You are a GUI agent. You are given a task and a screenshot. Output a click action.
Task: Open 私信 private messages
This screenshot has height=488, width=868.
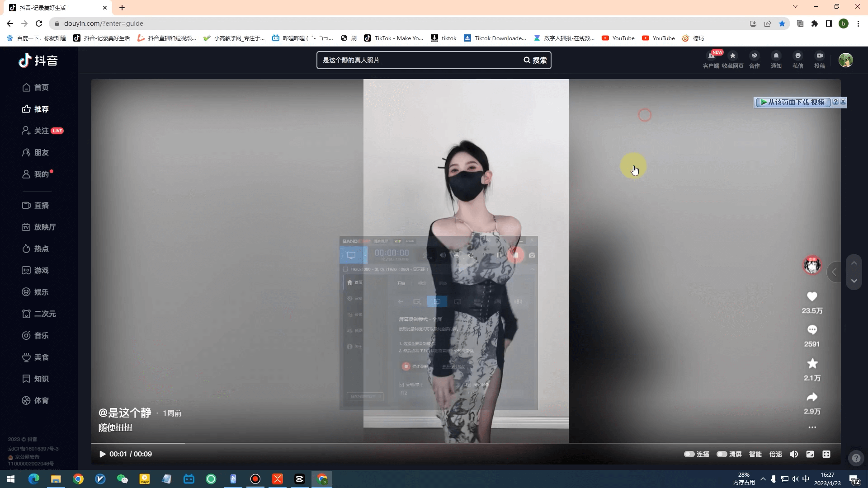coord(798,60)
